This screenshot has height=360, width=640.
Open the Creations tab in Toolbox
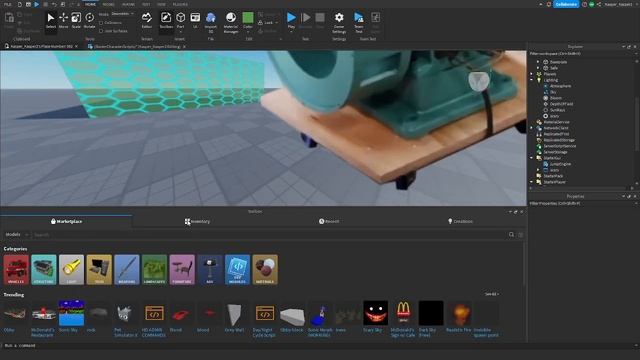(460, 221)
